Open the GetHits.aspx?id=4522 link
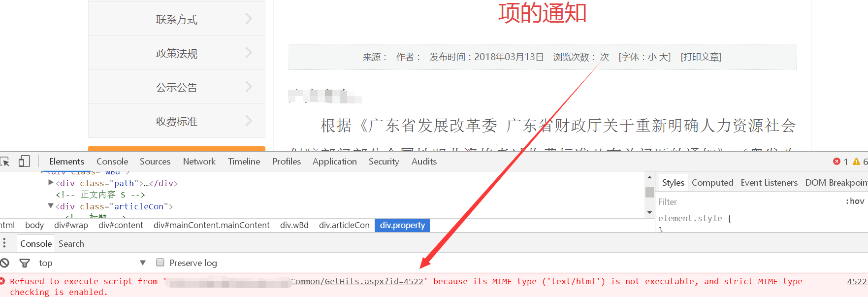This screenshot has width=868, height=297. coord(357,281)
